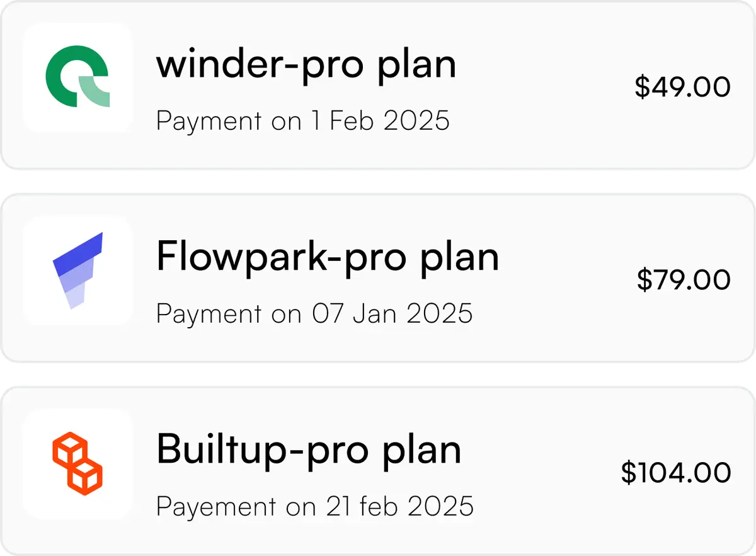The height and width of the screenshot is (556, 756).
Task: Click the blue Flowpark logo icon
Action: [77, 270]
